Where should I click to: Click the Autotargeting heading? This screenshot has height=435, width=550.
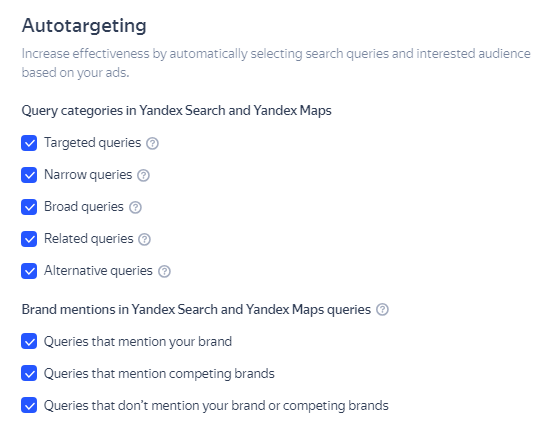click(84, 26)
